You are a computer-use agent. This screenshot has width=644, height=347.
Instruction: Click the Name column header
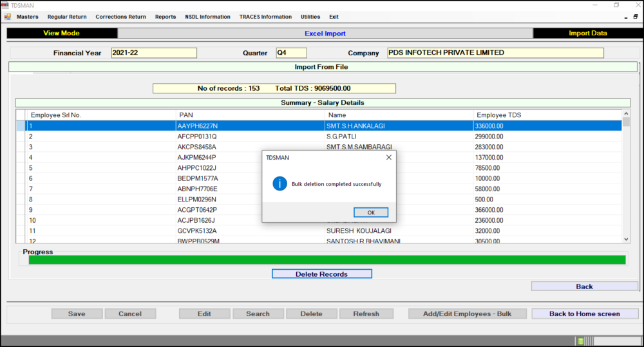tap(399, 115)
